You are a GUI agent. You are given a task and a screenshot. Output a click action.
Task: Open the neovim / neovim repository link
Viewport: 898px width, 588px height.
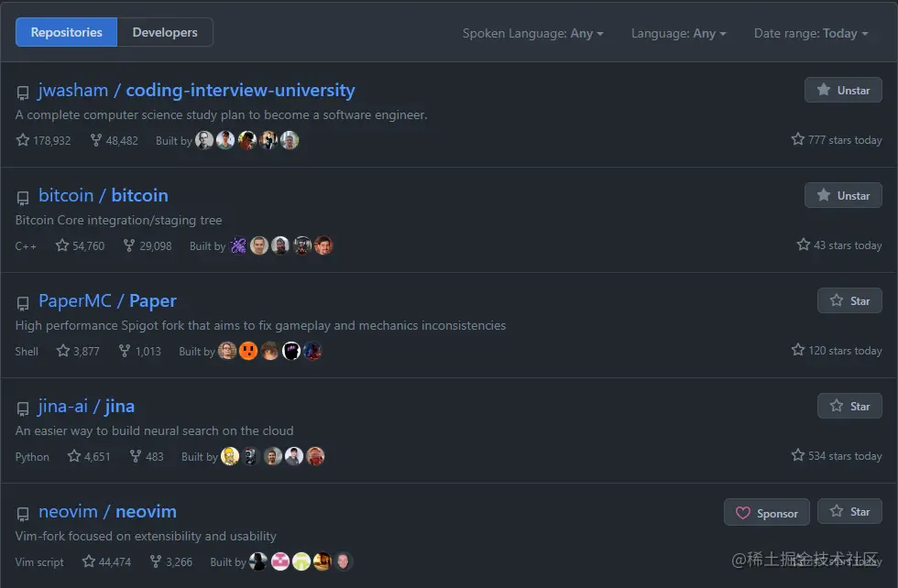[107, 511]
